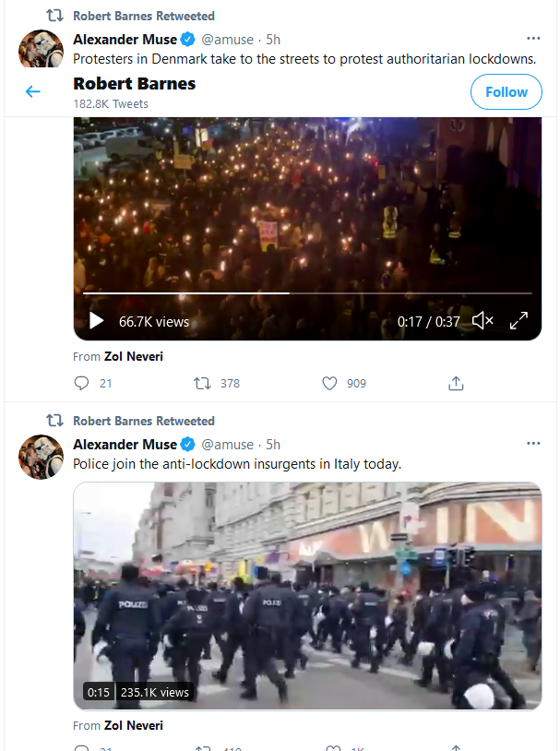Like the Denmark protest tweet
560x751 pixels.
[x=329, y=383]
